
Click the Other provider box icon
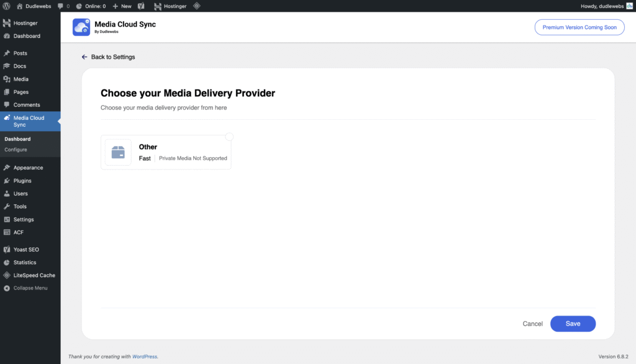pyautogui.click(x=118, y=152)
